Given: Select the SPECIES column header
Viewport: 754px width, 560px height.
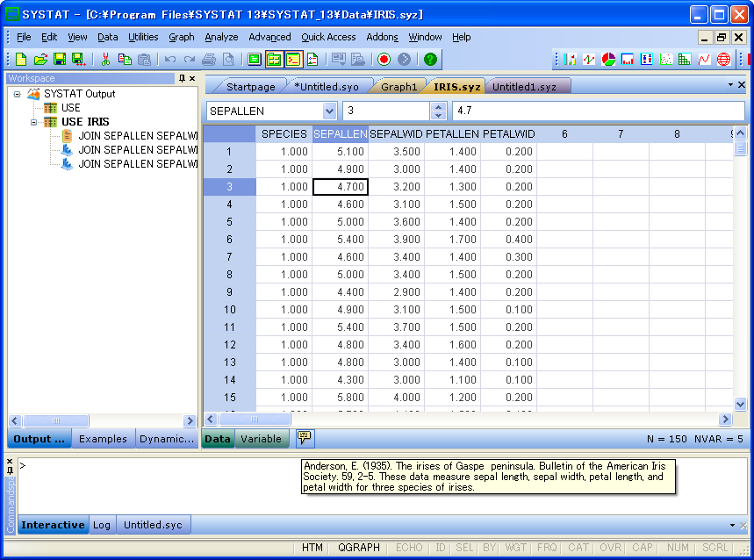Looking at the screenshot, I should (x=284, y=134).
